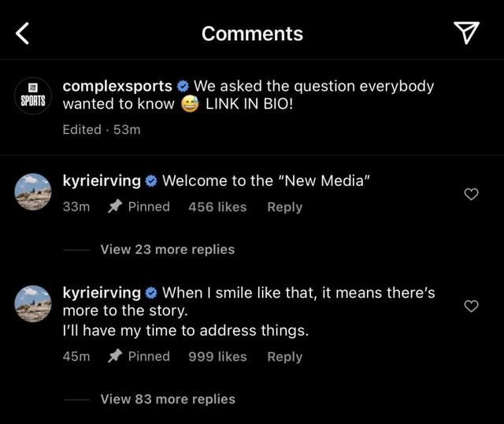Viewport: 504px width, 424px height.
Task: Expand View 83 more replies
Action: [167, 399]
